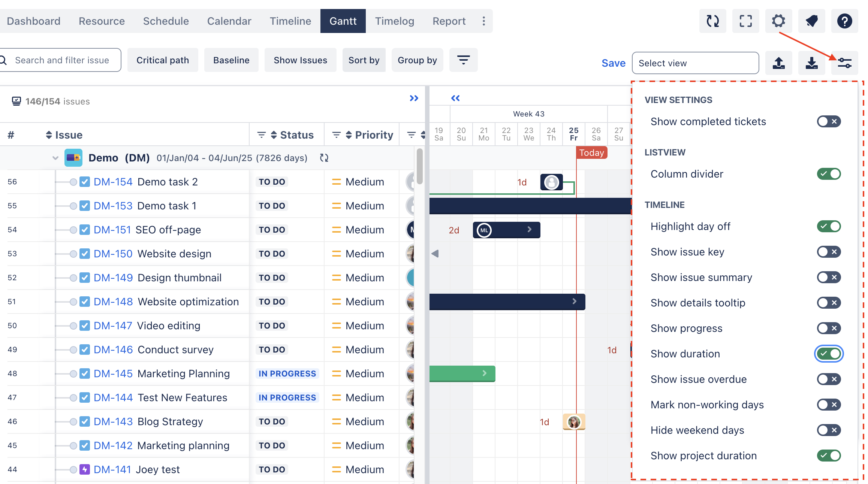Switch to the Dashboard tab

coord(34,21)
